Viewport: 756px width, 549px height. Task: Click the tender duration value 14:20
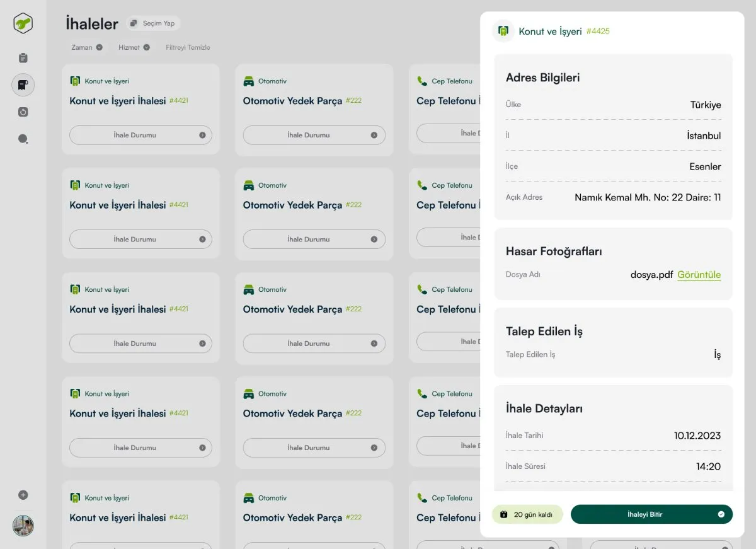(x=709, y=466)
